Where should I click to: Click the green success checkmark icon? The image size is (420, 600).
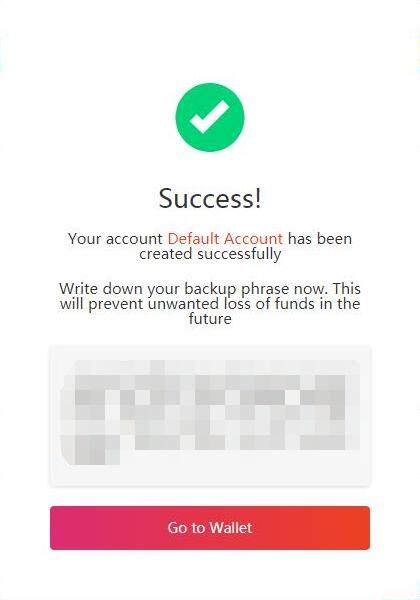(x=210, y=117)
